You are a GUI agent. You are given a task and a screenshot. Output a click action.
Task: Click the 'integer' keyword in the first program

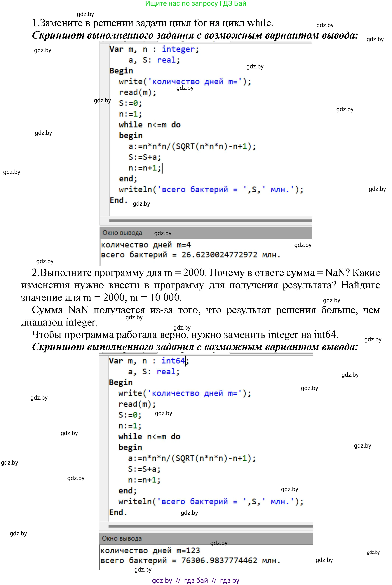click(178, 49)
